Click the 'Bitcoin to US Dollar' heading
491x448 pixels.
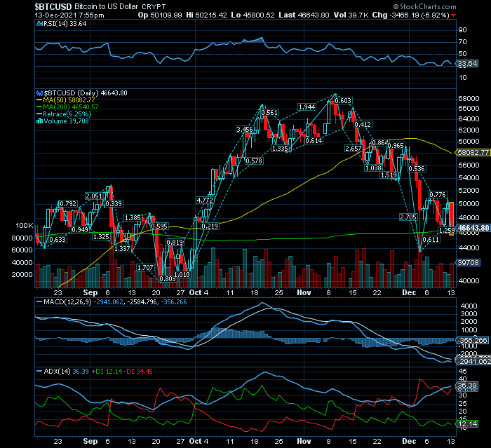[106, 6]
